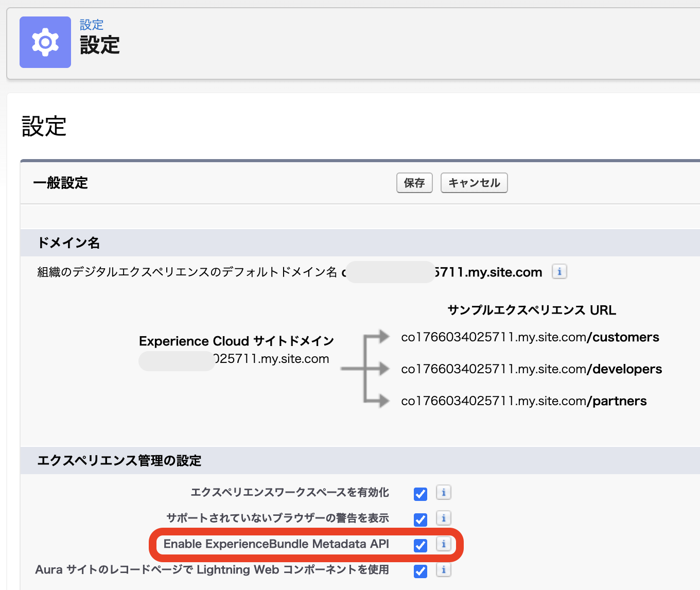The width and height of the screenshot is (700, 590).
Task: Open the developers sample experience URL
Action: (532, 369)
